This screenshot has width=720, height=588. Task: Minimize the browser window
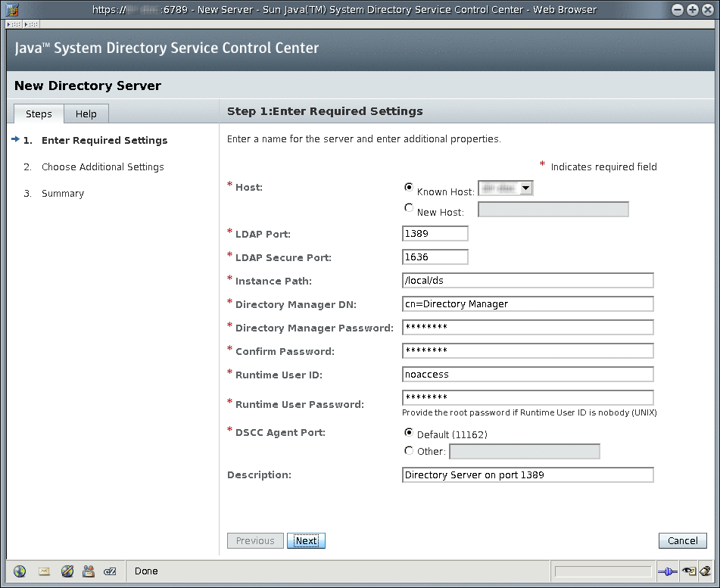click(678, 10)
